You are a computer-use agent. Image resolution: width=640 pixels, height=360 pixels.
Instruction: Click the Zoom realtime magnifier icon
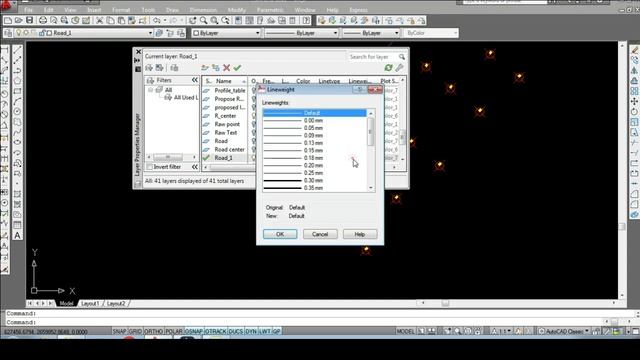pos(203,20)
